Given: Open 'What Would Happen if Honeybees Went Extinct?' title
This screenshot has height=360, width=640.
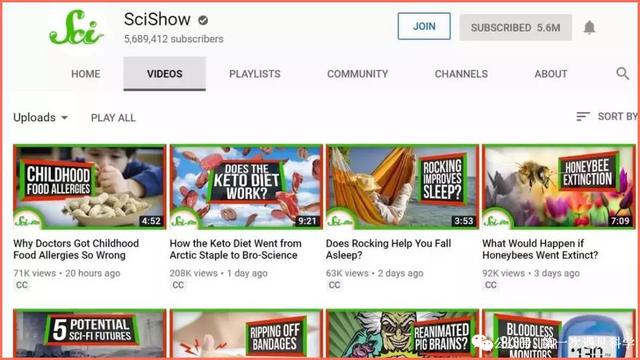Looking at the screenshot, I should pos(540,249).
